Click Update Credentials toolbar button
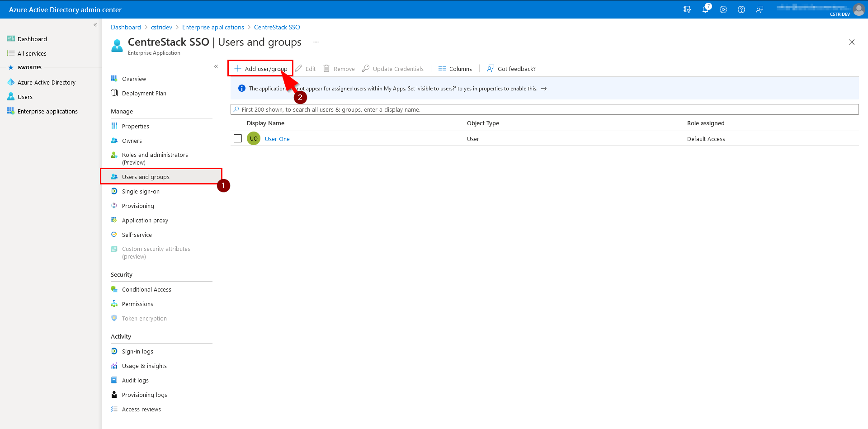 coord(393,69)
